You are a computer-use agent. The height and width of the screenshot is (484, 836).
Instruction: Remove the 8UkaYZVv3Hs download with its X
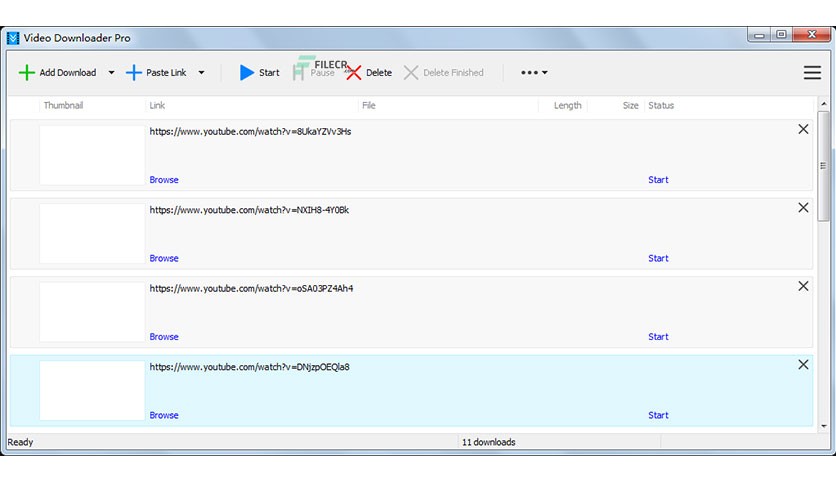pos(803,129)
